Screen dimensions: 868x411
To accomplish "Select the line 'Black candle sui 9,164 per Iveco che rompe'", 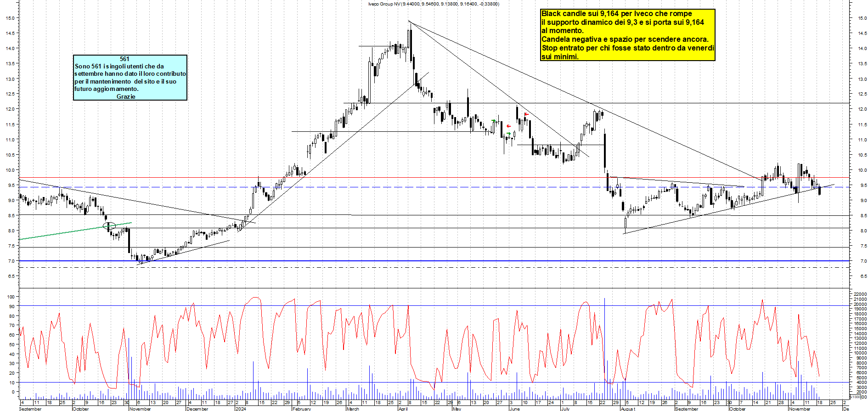I will pyautogui.click(x=617, y=14).
